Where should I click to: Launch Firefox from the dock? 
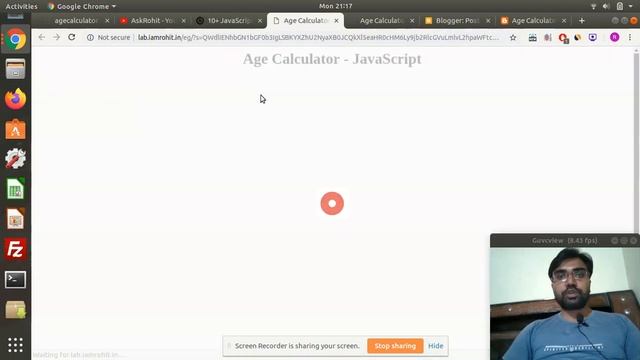point(16,99)
